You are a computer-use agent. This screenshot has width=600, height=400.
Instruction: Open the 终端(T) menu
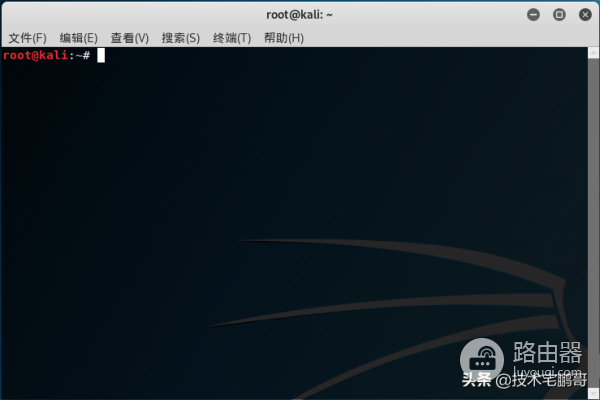(x=232, y=38)
